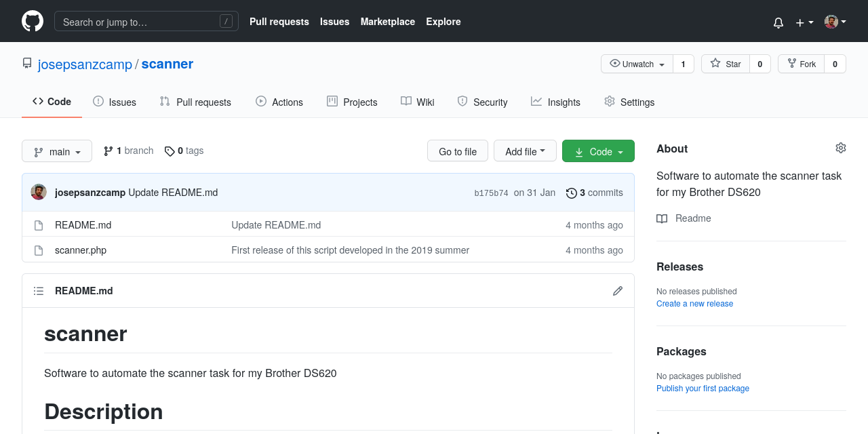This screenshot has height=434, width=868.
Task: Click the Readme book icon
Action: pyautogui.click(x=661, y=218)
